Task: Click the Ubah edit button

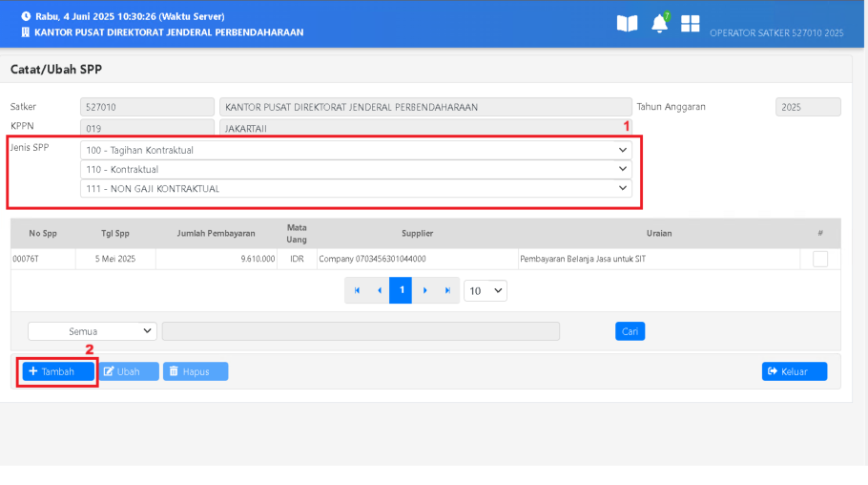Action: [130, 371]
